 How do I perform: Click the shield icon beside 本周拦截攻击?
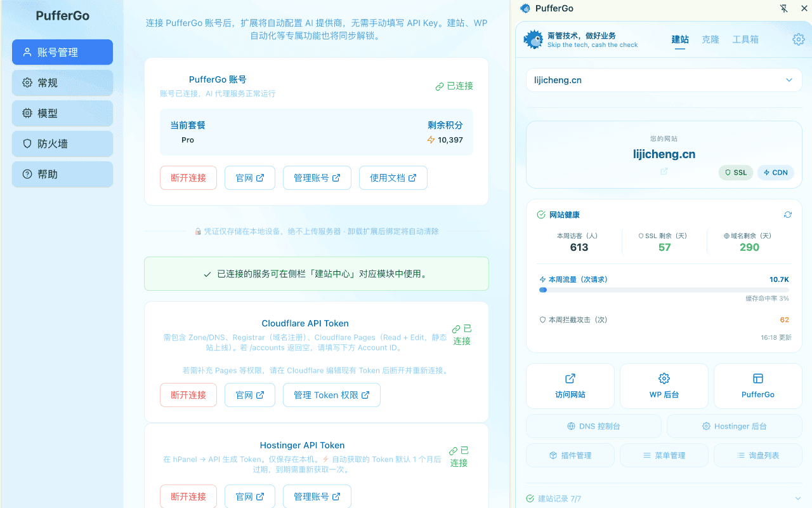point(542,319)
